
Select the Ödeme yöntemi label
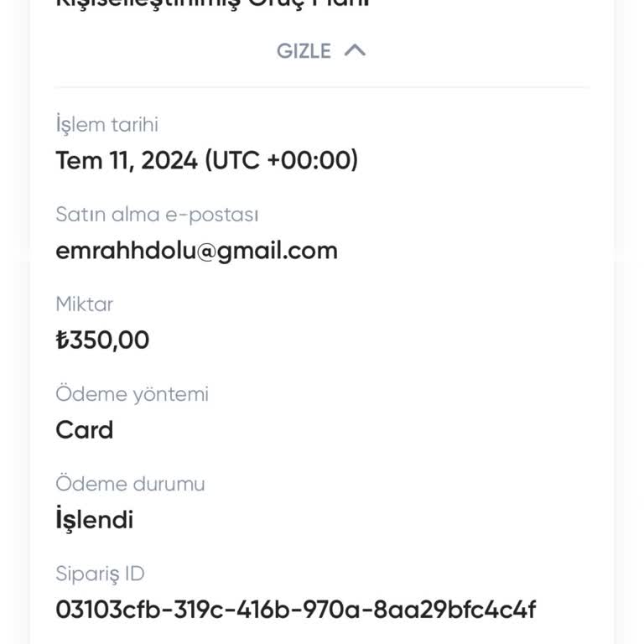tap(132, 394)
